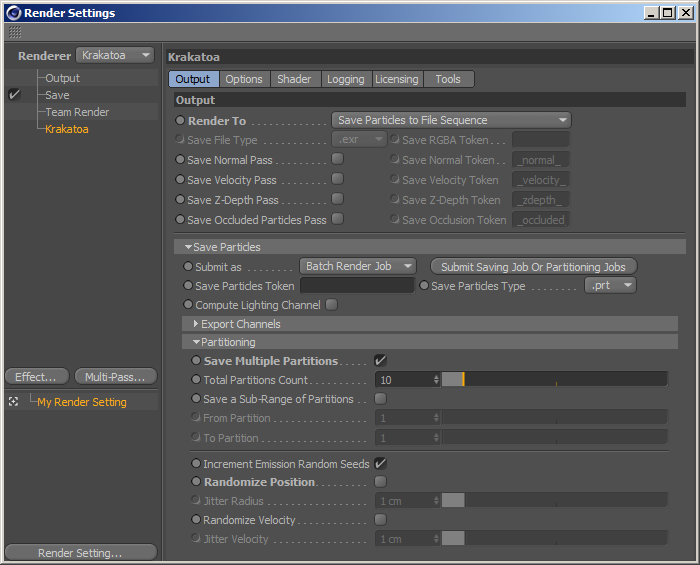700x565 pixels.
Task: Enable the Randomize Position checkbox
Action: [x=381, y=482]
